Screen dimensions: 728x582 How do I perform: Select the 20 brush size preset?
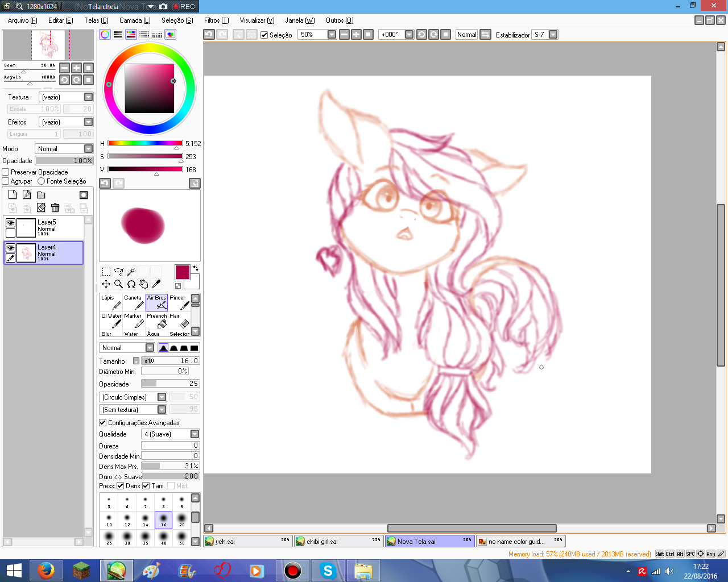(182, 520)
